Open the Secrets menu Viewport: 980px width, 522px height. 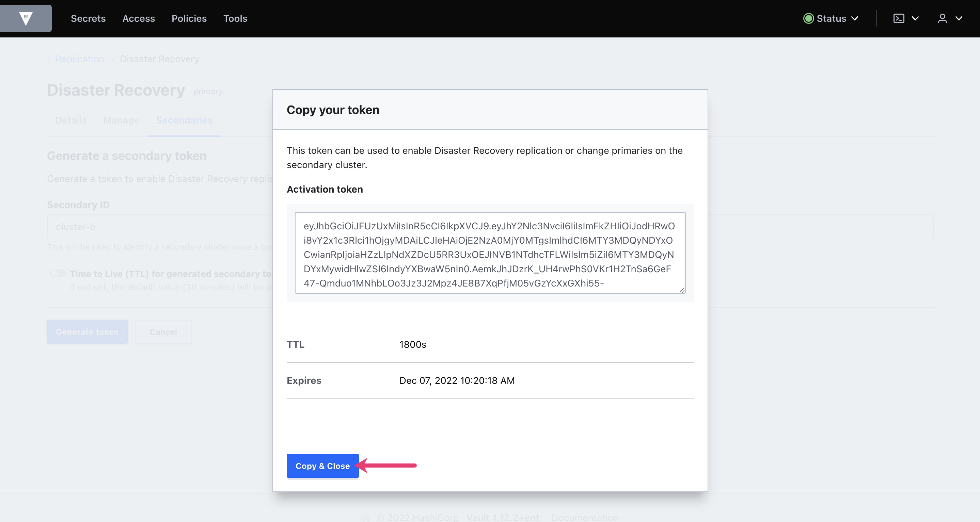coord(88,18)
